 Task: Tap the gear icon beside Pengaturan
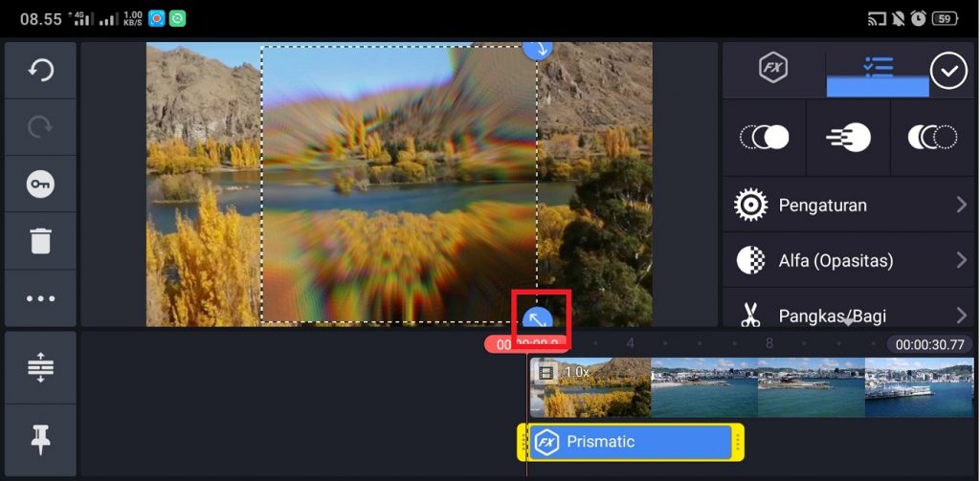(750, 205)
